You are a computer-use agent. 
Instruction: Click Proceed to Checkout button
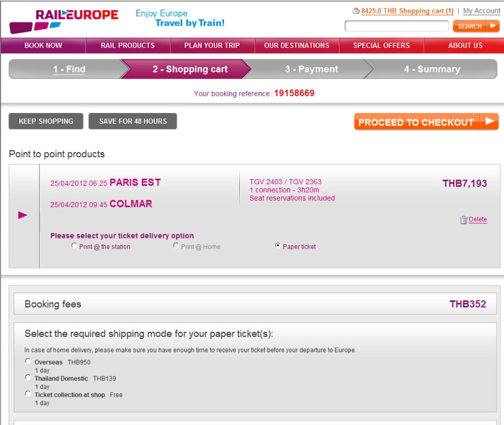[x=426, y=122]
